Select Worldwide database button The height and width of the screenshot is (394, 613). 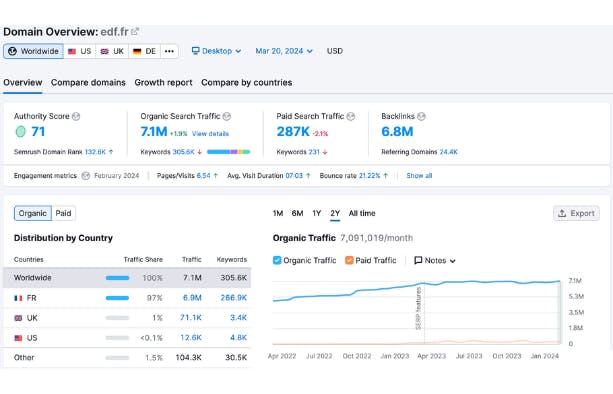(x=34, y=51)
